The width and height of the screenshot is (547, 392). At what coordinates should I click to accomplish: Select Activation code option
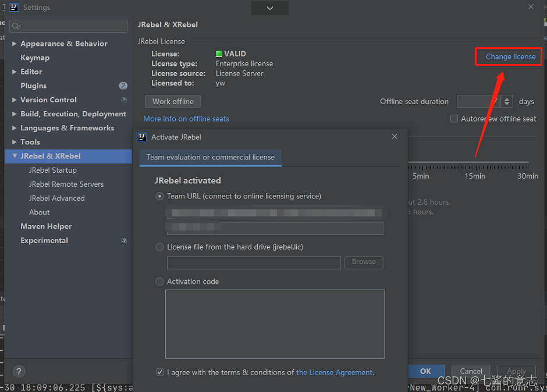(159, 282)
